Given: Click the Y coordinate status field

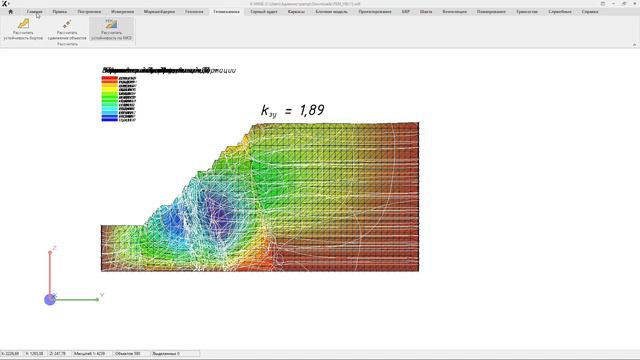Looking at the screenshot, I should click(x=35, y=353).
